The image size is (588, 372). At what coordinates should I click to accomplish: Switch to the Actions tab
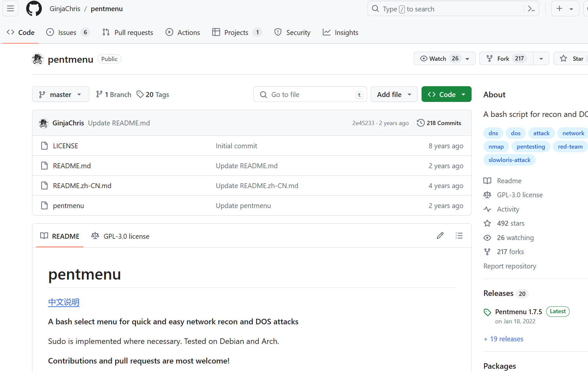click(183, 32)
